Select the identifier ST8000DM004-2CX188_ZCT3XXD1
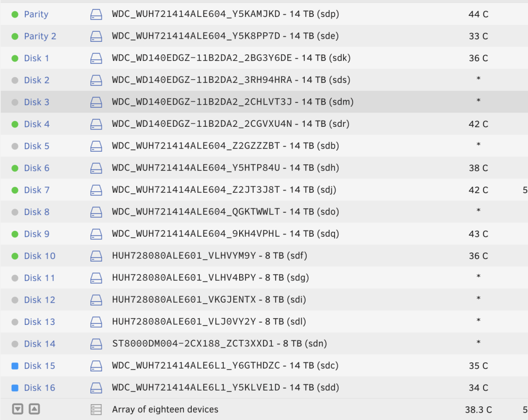This screenshot has width=528, height=420. coord(193,343)
